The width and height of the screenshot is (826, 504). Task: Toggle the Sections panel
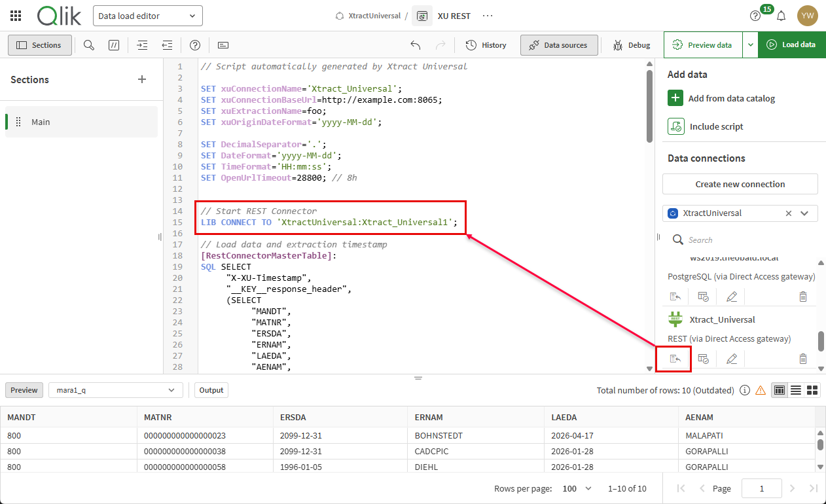point(40,45)
